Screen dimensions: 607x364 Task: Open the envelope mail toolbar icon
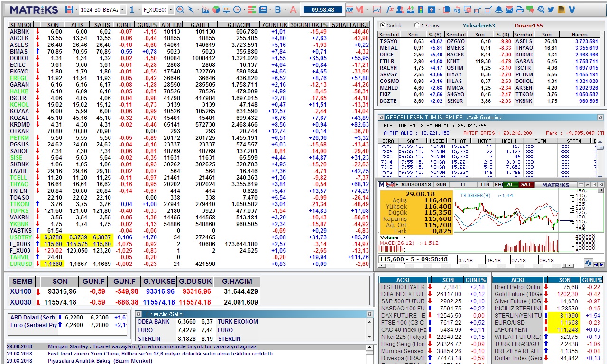coord(509,9)
